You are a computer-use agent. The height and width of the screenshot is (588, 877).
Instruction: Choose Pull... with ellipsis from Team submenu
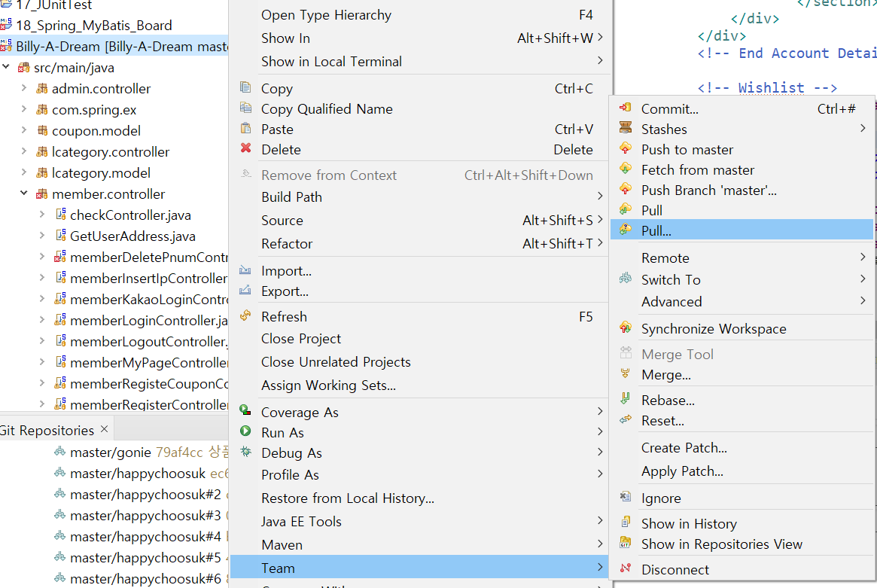[741, 230]
